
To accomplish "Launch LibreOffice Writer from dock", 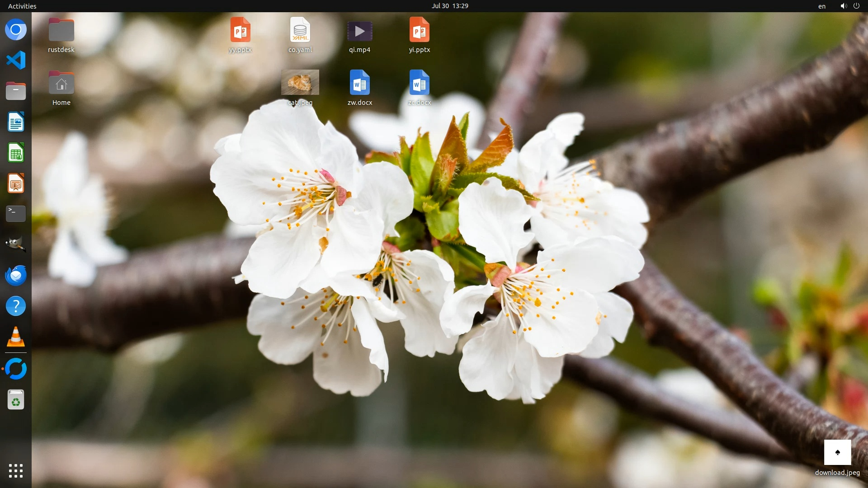I will pos(16,122).
